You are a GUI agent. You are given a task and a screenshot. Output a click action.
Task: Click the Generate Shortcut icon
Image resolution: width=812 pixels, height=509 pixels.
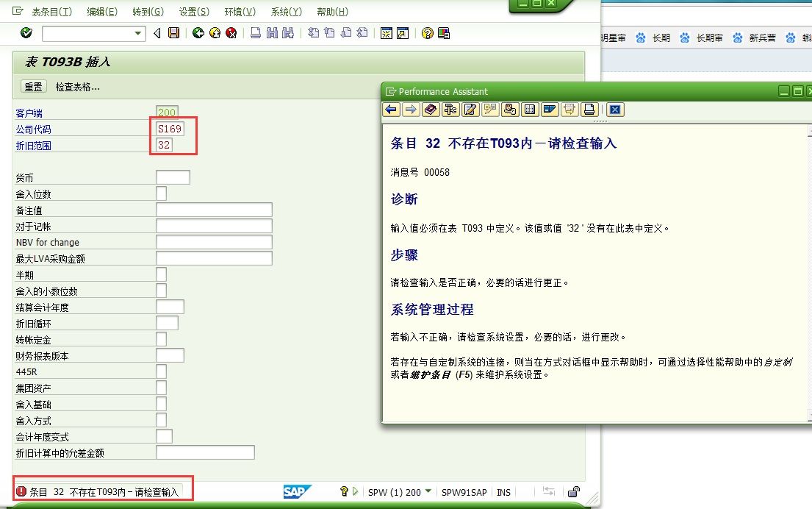(x=403, y=33)
